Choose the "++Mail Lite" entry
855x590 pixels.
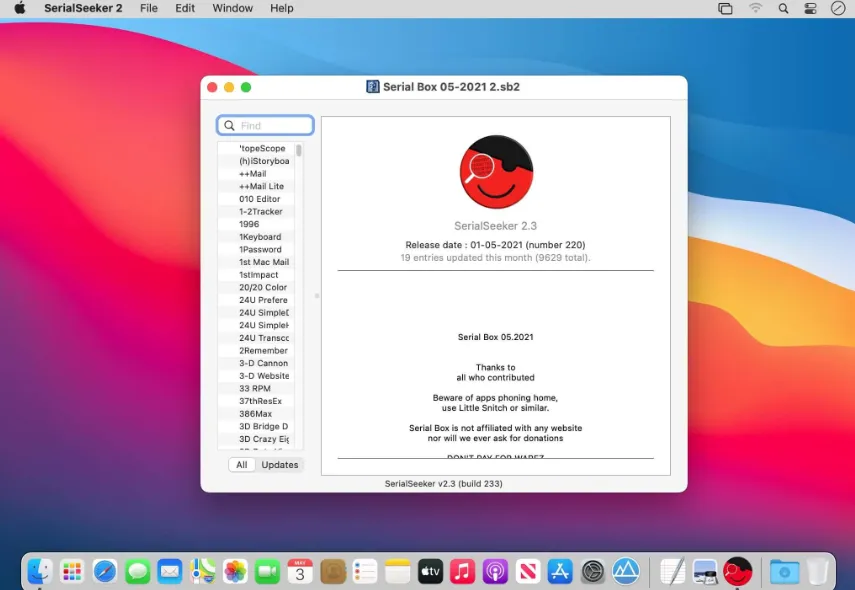coord(256,186)
